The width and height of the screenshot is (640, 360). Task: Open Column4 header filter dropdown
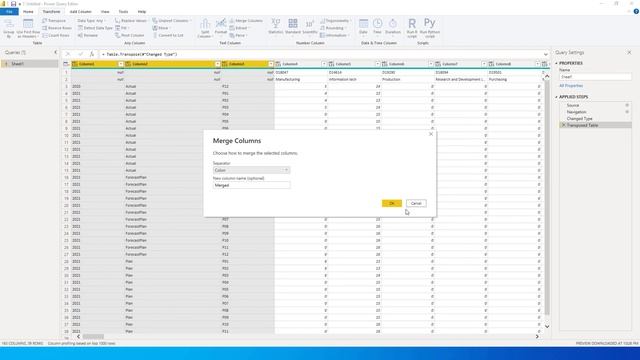click(324, 64)
